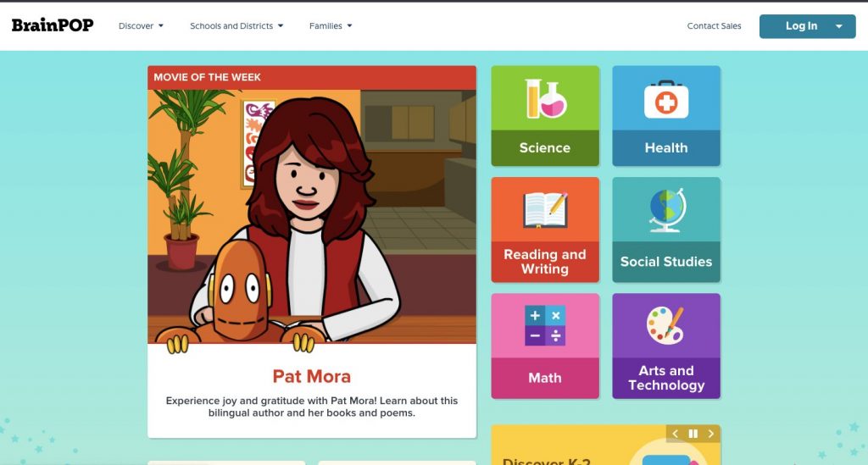Select the Math subject label
The image size is (868, 465).
coord(545,378)
